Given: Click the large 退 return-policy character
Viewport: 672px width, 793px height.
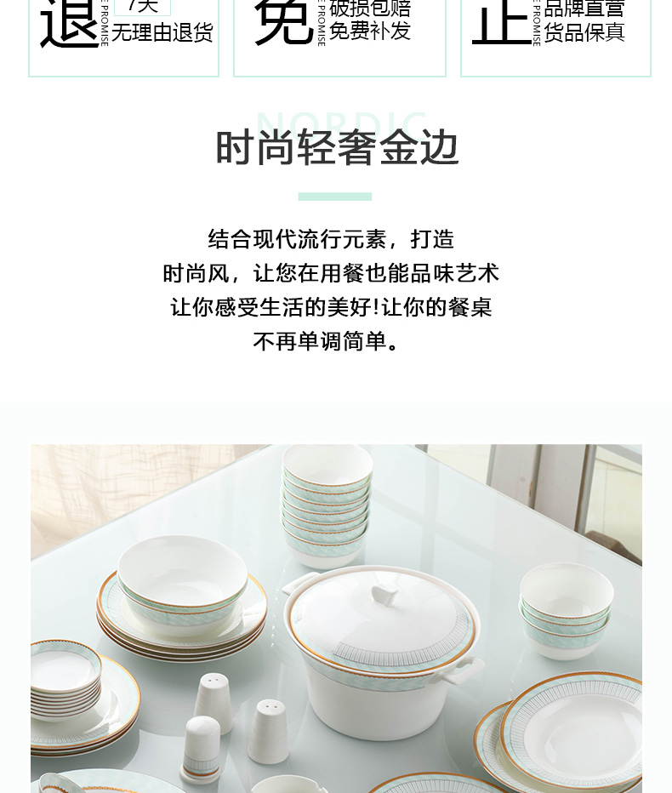Looking at the screenshot, I should (69, 23).
